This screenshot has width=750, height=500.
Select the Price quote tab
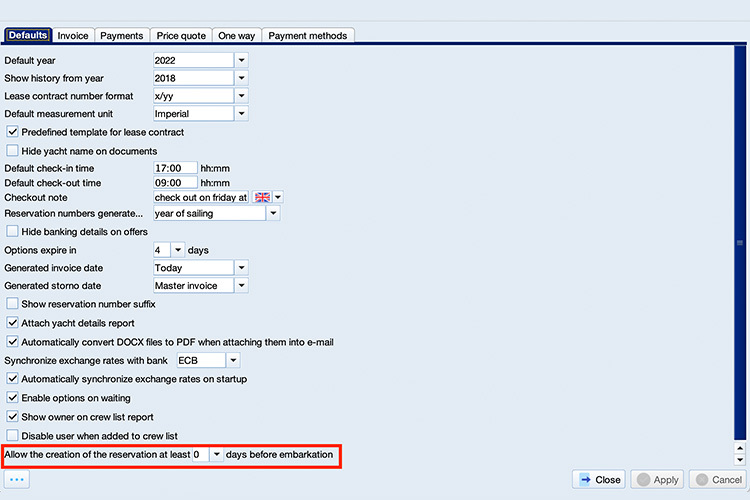coord(181,36)
